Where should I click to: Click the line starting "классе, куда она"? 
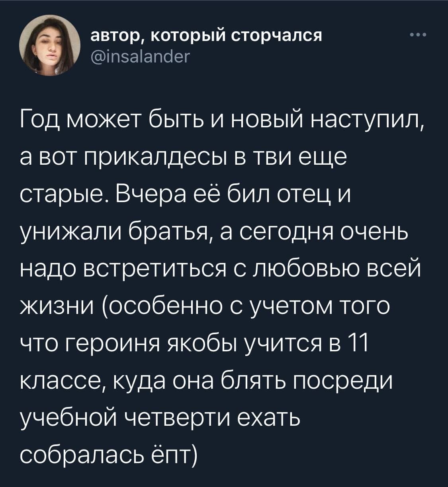(x=206, y=380)
